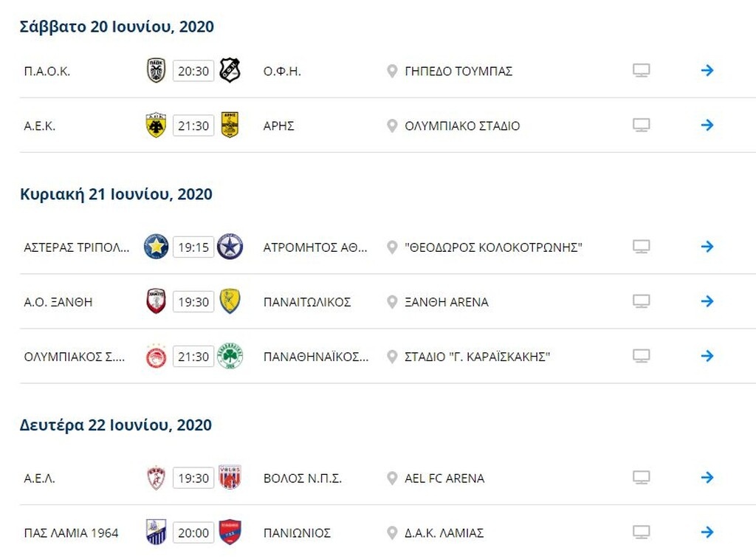The image size is (756, 559).
Task: Click the 21:30 time box for Olympiacos match
Action: click(193, 357)
